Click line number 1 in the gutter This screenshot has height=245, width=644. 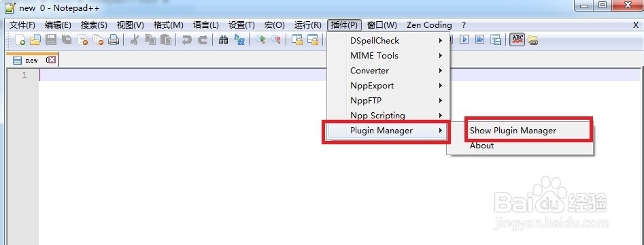click(x=24, y=76)
